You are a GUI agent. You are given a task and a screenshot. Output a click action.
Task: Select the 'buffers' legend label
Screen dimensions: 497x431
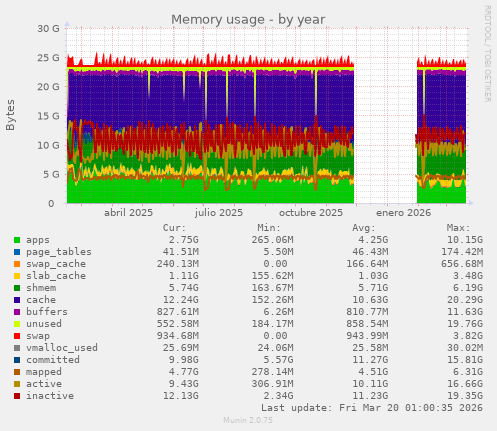(47, 312)
